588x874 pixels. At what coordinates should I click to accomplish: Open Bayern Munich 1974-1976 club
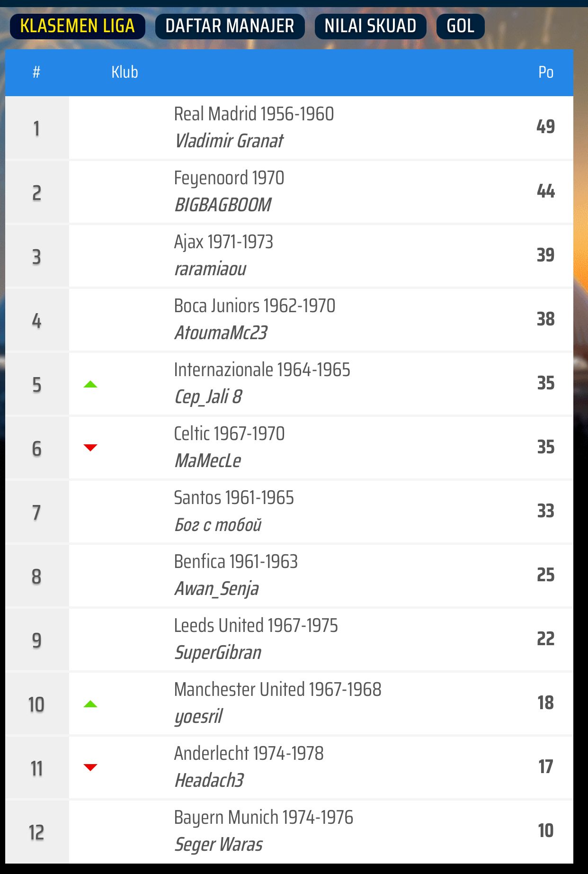[263, 818]
